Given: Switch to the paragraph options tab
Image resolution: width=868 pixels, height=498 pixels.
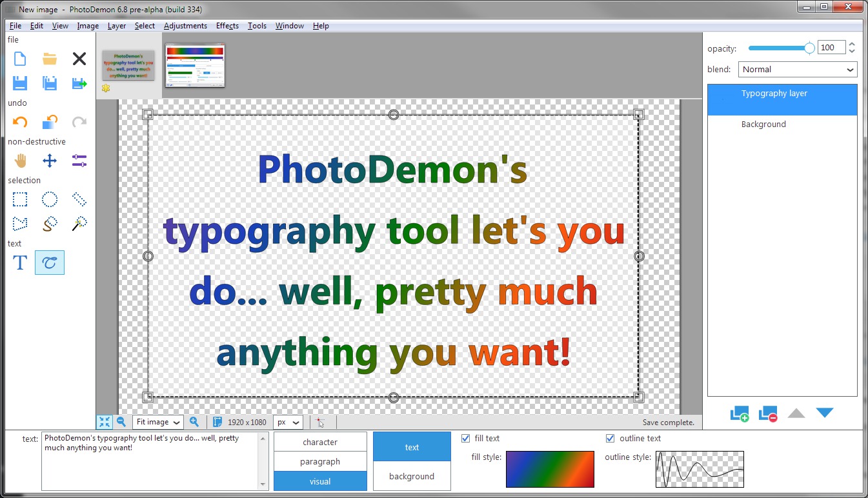Looking at the screenshot, I should click(x=320, y=461).
